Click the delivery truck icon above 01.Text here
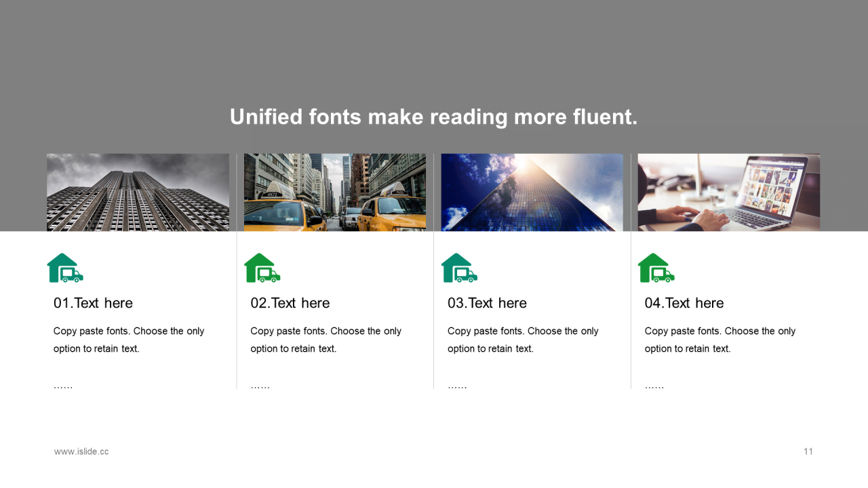The width and height of the screenshot is (868, 488). click(x=65, y=268)
